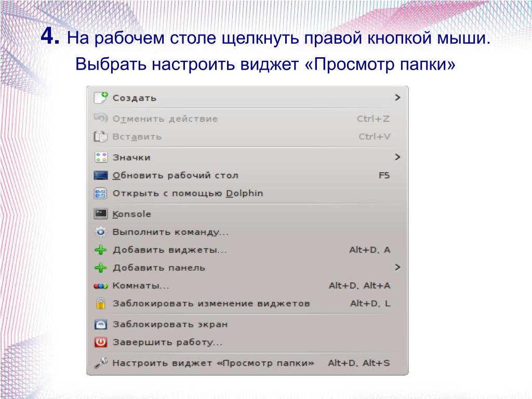This screenshot has width=532, height=399.
Task: Open the Значки menu entry
Action: click(247, 157)
